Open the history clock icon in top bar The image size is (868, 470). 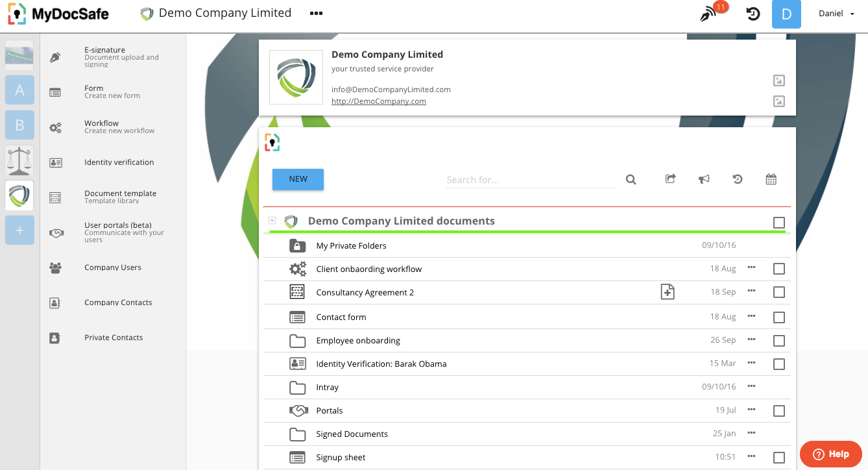753,14
